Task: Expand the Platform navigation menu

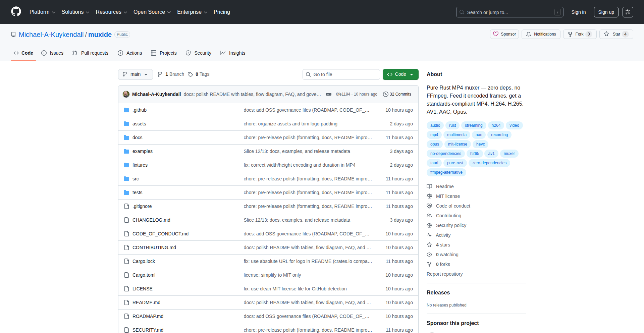Action: (42, 12)
